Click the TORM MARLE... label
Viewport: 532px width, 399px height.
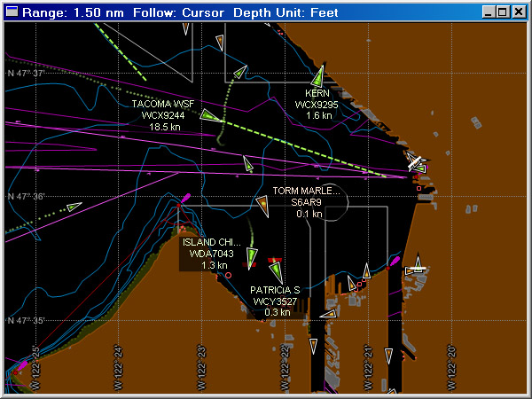(306, 191)
